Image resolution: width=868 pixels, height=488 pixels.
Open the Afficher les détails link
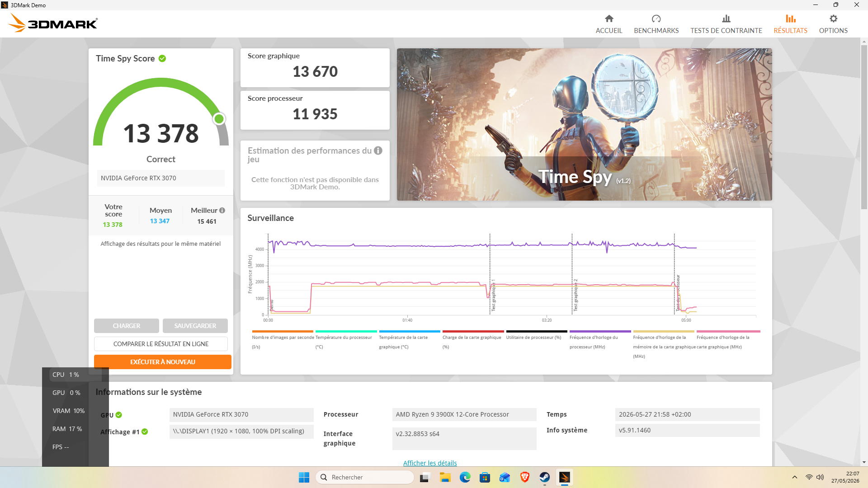click(x=430, y=463)
